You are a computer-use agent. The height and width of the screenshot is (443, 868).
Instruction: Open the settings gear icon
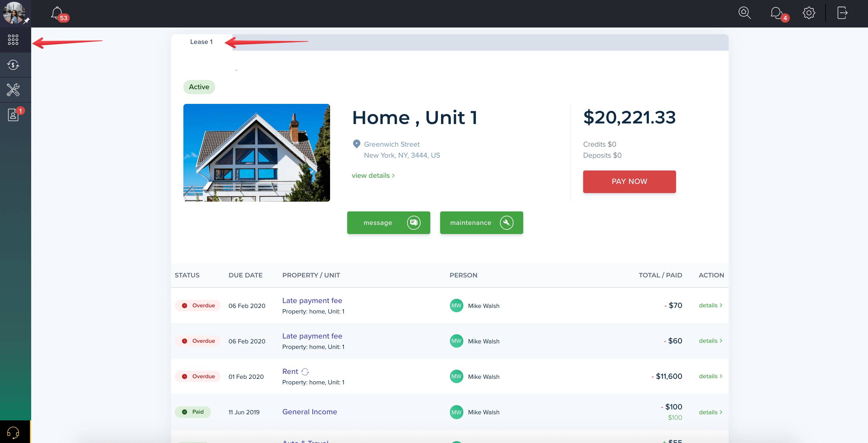tap(809, 13)
